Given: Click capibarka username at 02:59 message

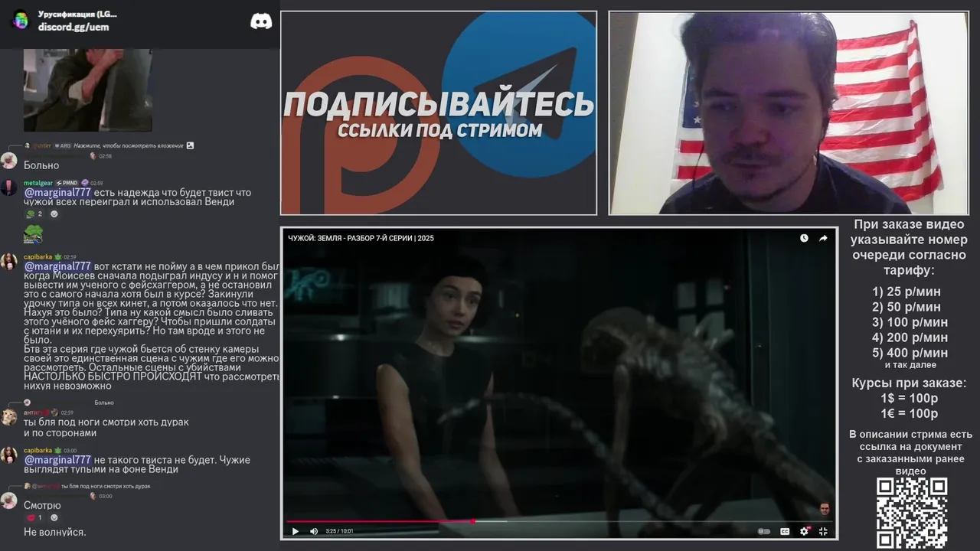Looking at the screenshot, I should [38, 257].
